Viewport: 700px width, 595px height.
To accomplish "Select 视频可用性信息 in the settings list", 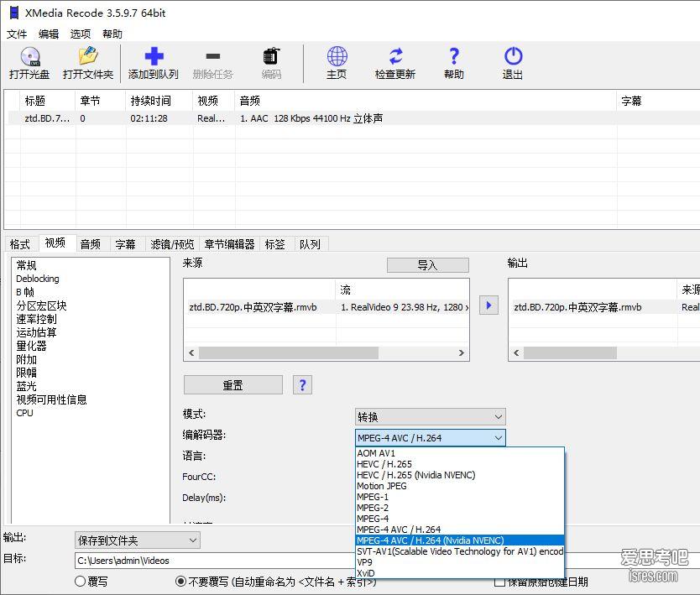I will click(51, 399).
